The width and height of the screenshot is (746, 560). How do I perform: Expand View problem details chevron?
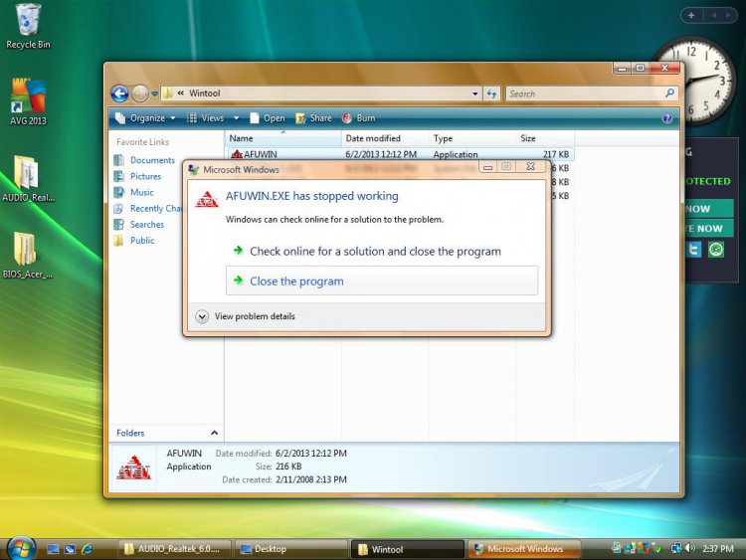pos(202,316)
